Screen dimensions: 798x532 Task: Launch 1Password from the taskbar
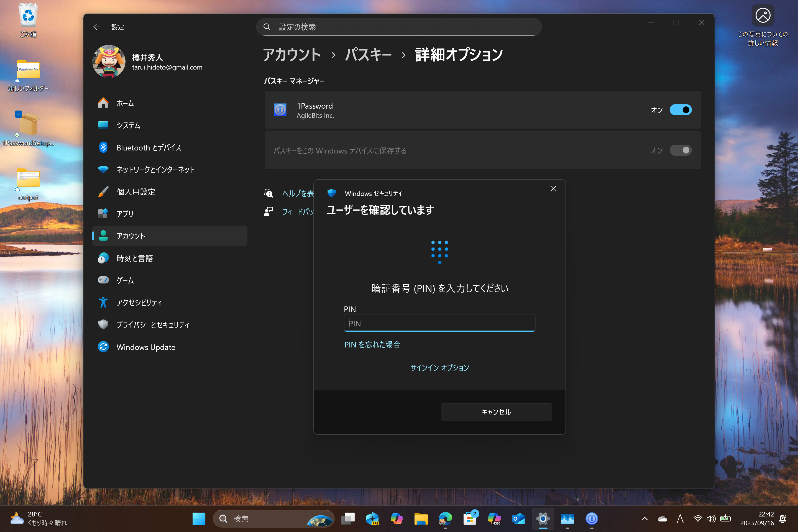click(x=591, y=519)
